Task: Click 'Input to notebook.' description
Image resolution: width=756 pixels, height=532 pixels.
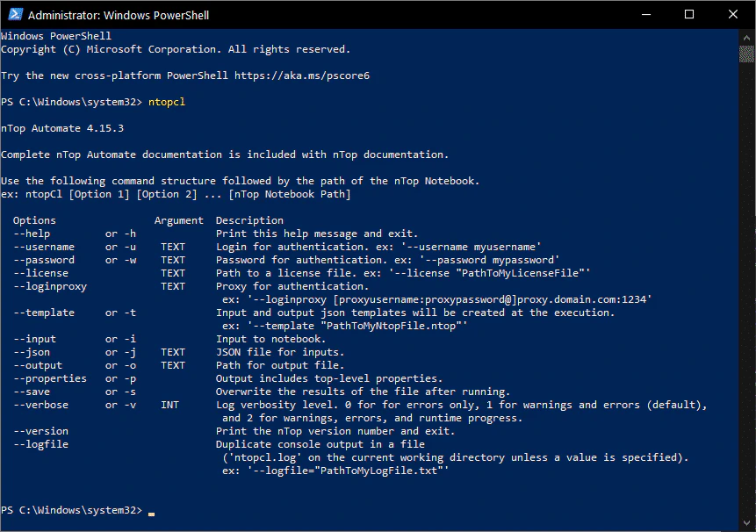Action: pos(271,339)
